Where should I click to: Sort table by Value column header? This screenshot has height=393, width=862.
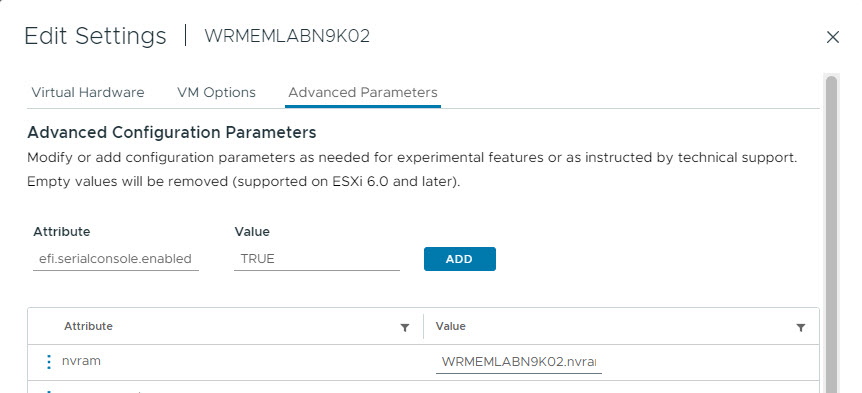point(451,326)
